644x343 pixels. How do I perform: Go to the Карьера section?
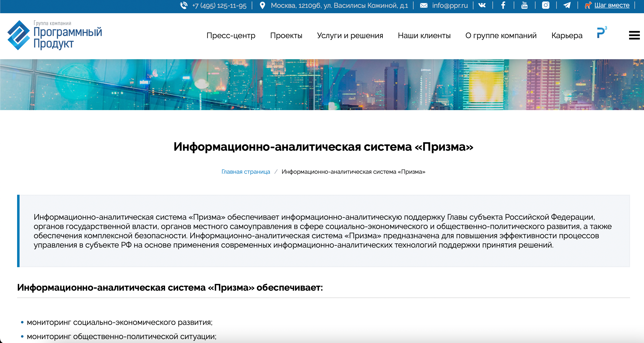click(x=567, y=35)
